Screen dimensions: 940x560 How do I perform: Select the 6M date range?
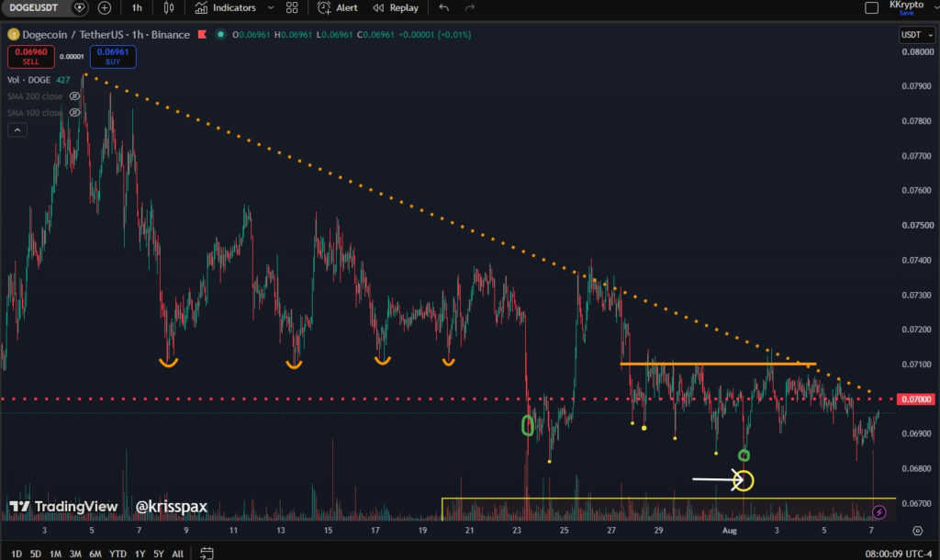click(x=95, y=554)
